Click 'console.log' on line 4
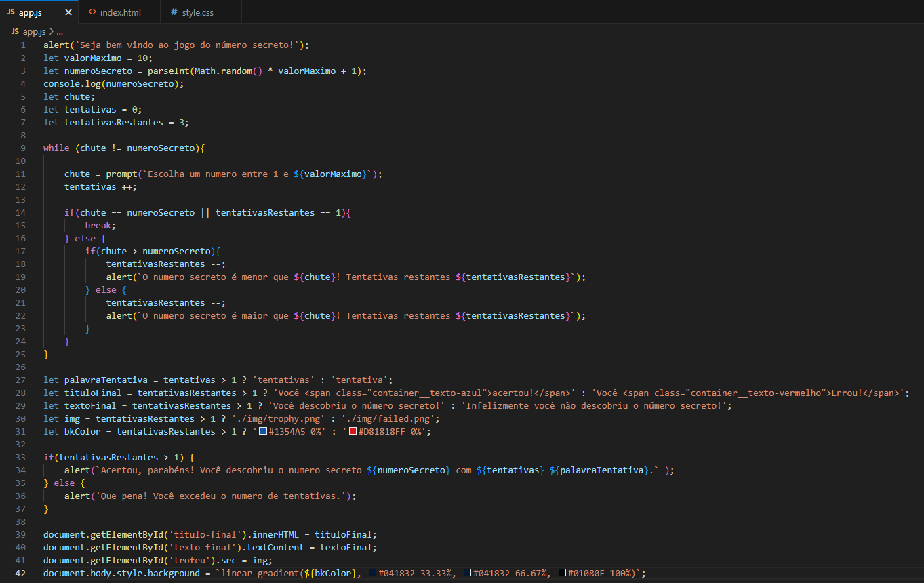The height and width of the screenshot is (583, 924). 72,84
